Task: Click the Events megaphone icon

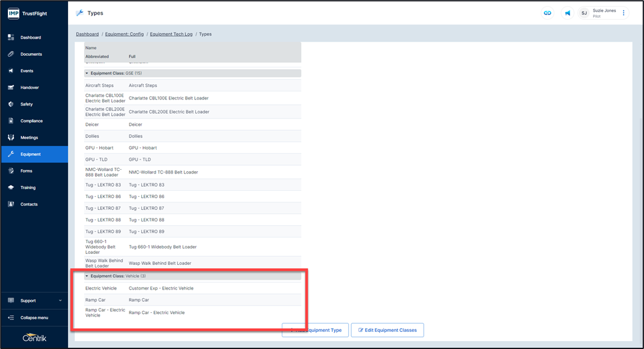Action: 11,71
